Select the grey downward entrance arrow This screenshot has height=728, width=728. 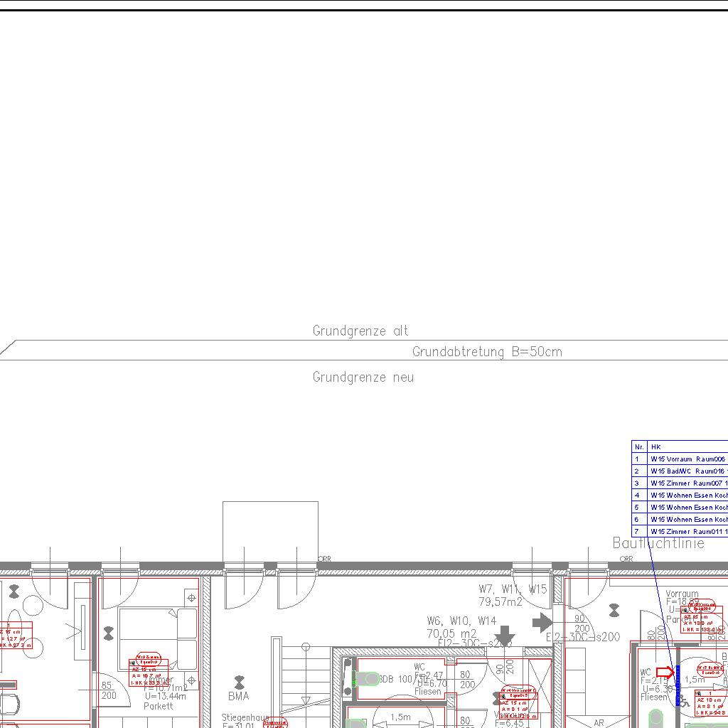tap(505, 635)
